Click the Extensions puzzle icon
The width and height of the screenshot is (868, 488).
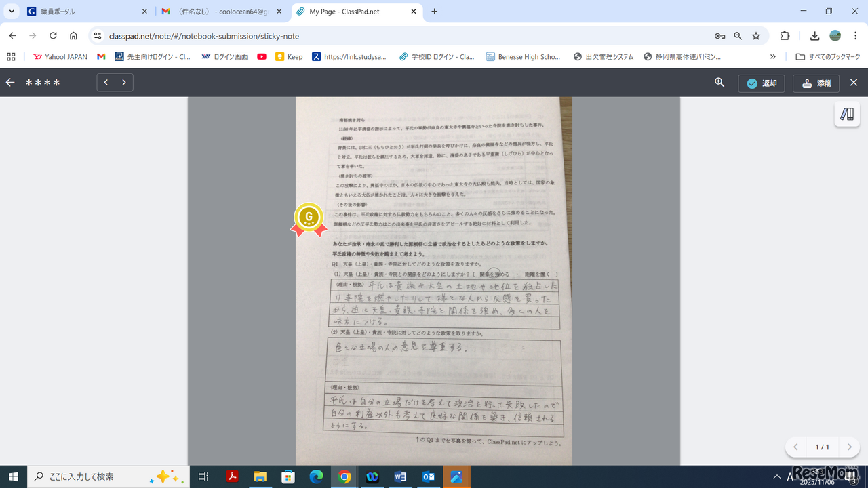(x=785, y=35)
